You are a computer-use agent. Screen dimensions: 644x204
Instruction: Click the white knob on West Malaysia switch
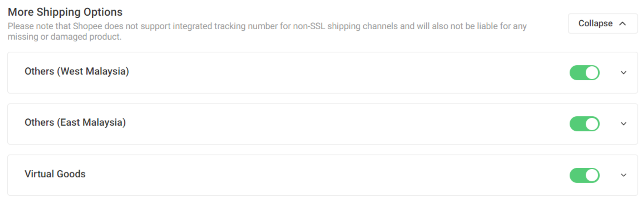[x=592, y=73]
